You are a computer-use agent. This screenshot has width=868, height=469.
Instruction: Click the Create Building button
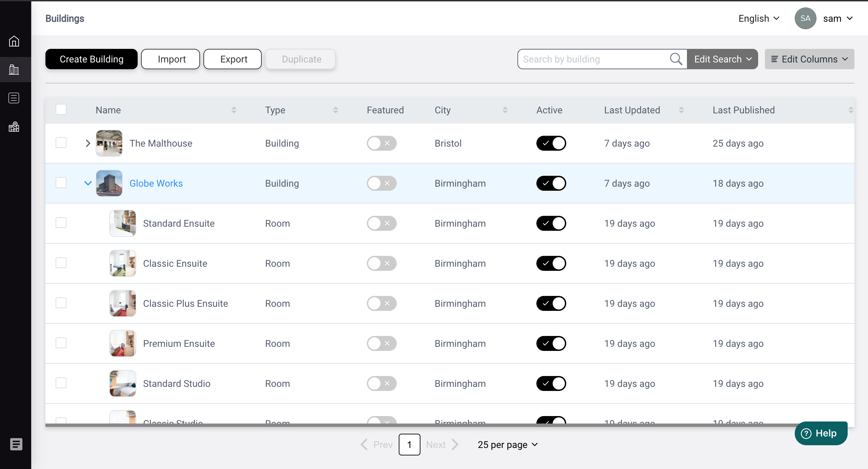(92, 59)
